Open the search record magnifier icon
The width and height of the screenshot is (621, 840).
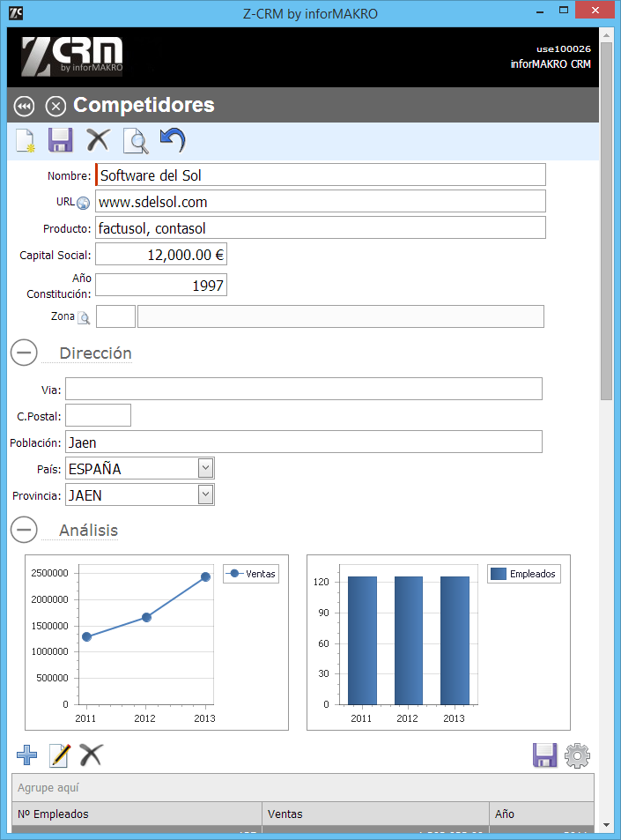tap(136, 141)
